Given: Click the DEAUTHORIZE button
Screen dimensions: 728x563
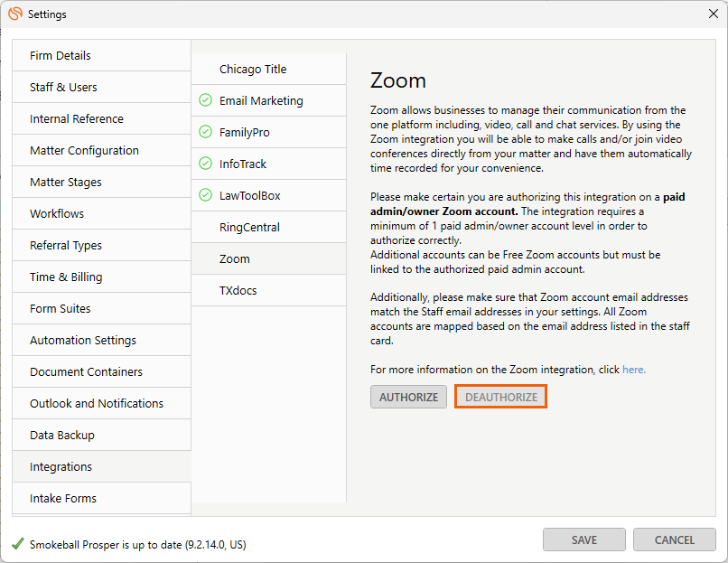Looking at the screenshot, I should 501,397.
